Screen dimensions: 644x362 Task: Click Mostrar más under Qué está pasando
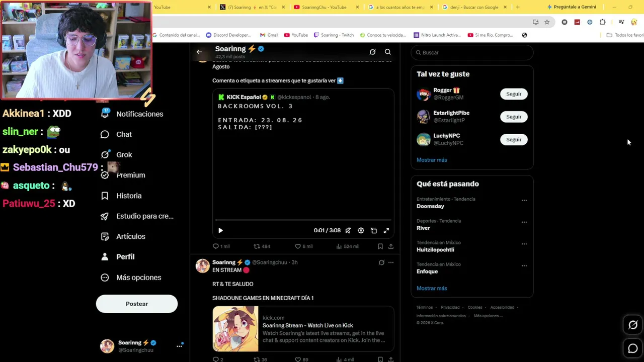432,288
